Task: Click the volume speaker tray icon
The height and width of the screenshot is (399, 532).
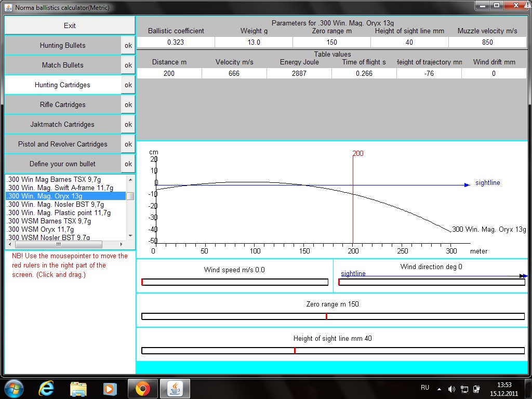Action: pos(451,389)
